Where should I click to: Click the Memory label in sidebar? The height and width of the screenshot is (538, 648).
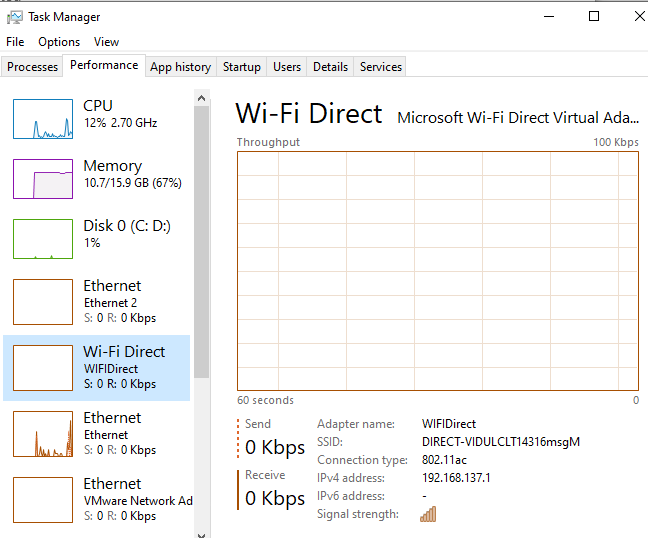pyautogui.click(x=113, y=166)
